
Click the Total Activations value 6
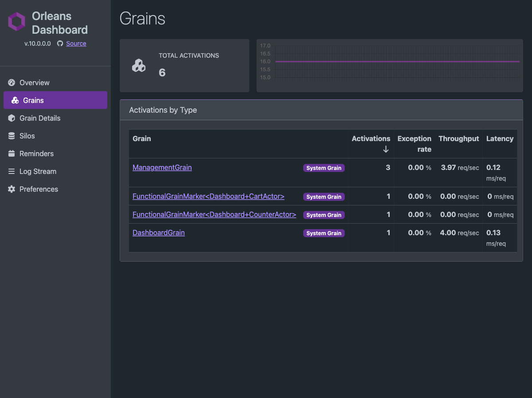tap(162, 73)
